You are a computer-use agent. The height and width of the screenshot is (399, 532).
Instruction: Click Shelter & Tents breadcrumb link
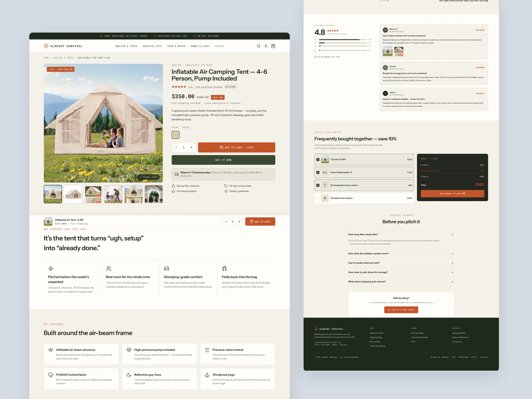tap(63, 58)
